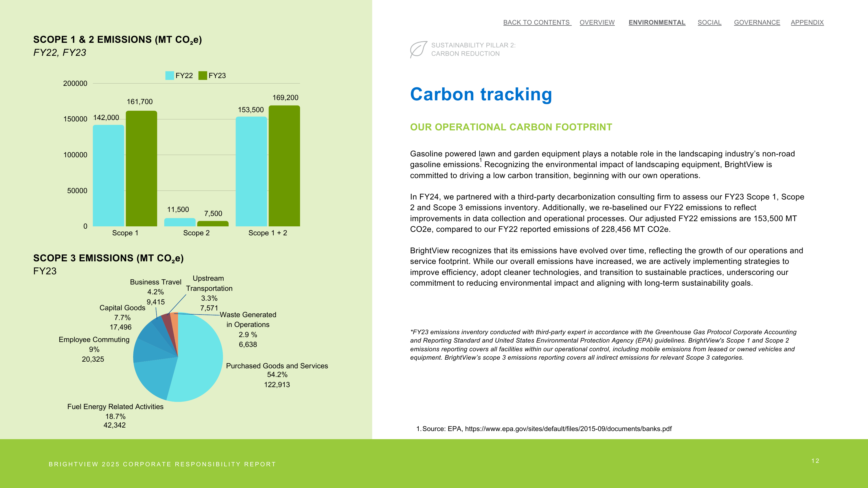The image size is (868, 488).
Task: Open the ENVIRONMENTAL section
Action: 657,22
